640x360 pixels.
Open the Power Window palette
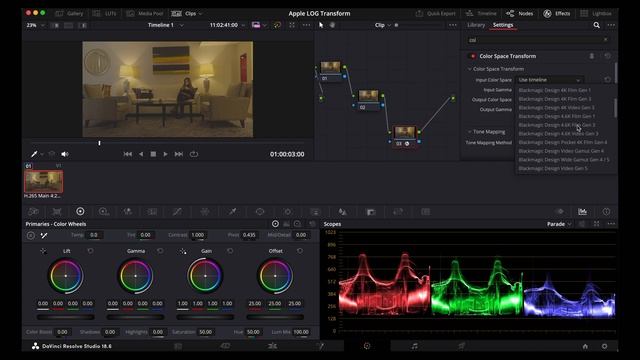tap(260, 211)
